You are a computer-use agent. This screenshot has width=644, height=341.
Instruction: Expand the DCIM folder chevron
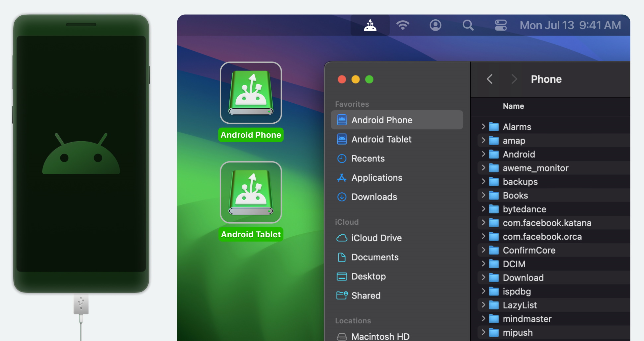pos(483,264)
